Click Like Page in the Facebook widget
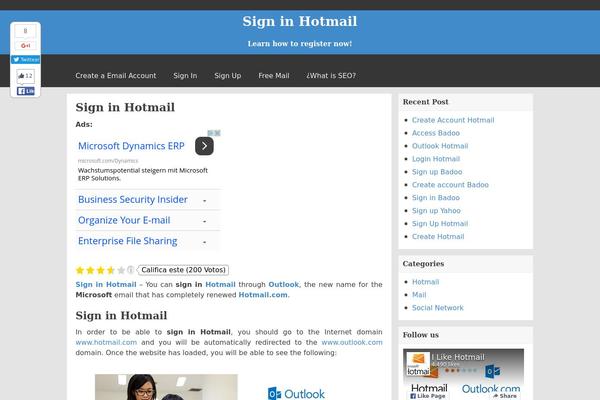 point(427,396)
